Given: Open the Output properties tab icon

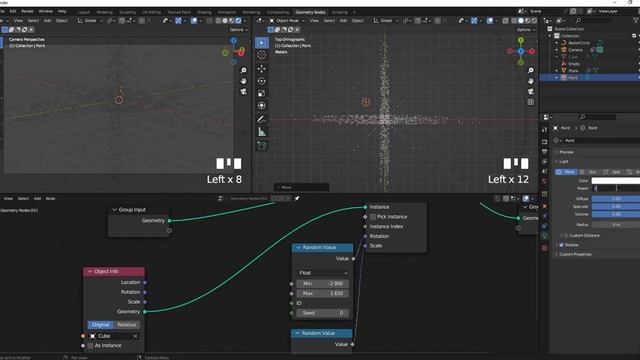Looking at the screenshot, I should (544, 152).
